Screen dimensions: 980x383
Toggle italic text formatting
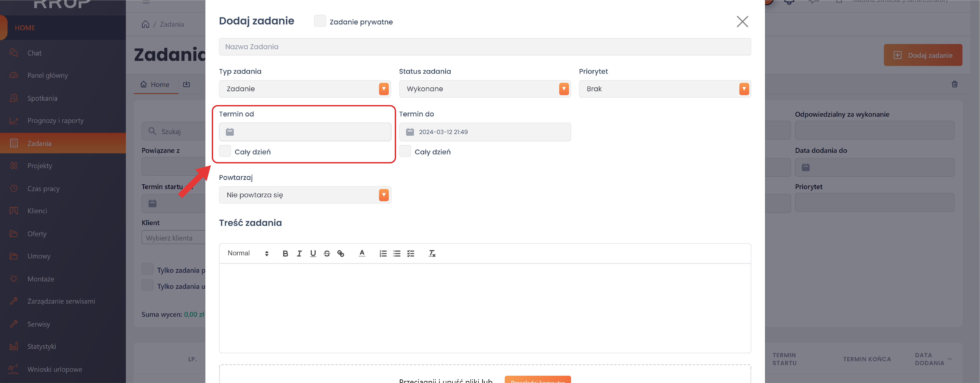coord(299,253)
